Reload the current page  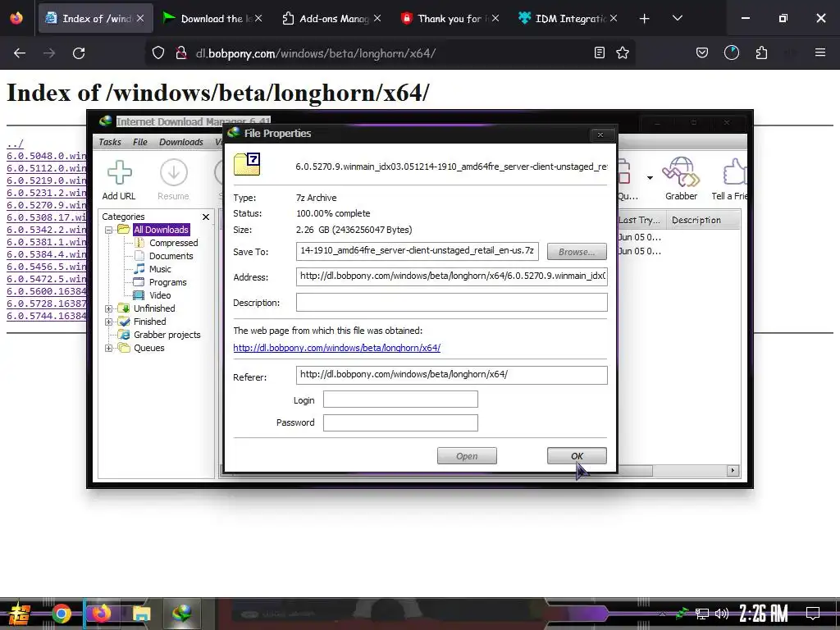click(x=79, y=53)
